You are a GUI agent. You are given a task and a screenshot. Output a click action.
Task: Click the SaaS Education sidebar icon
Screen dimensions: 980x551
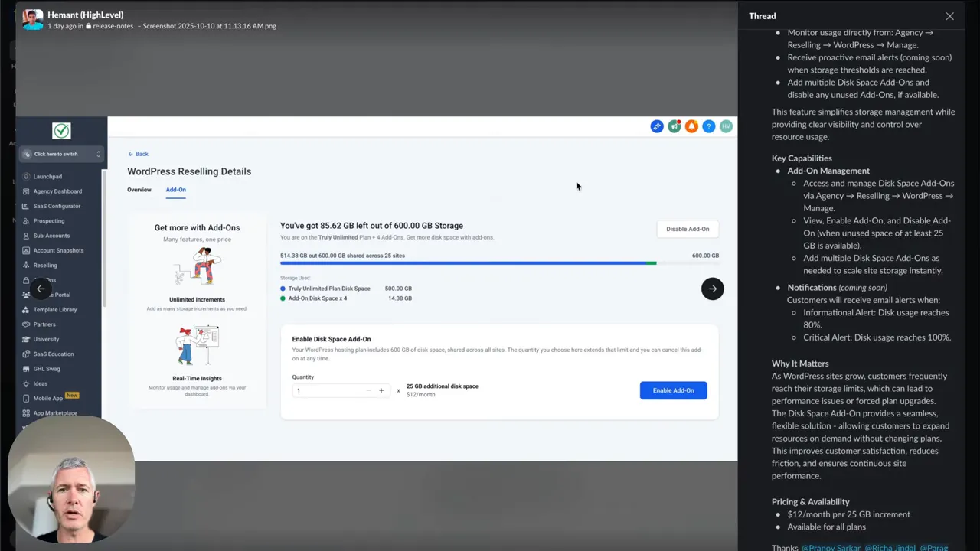pyautogui.click(x=27, y=354)
